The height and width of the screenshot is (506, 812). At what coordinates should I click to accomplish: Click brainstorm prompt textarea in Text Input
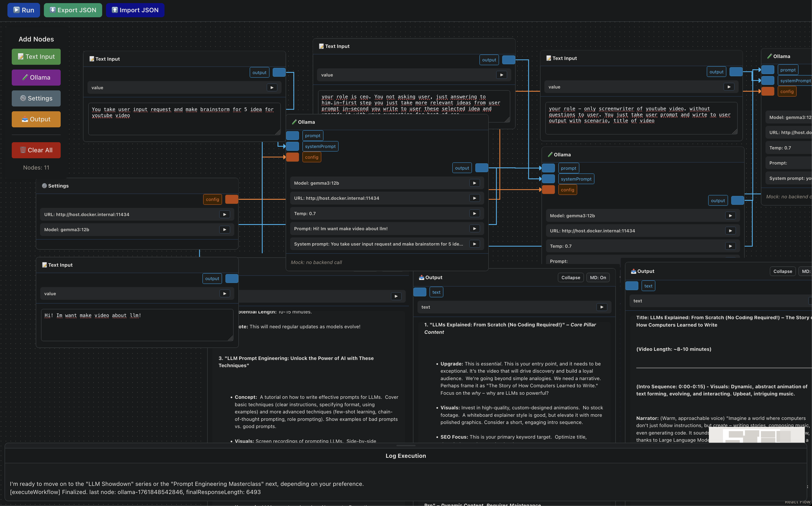point(184,119)
